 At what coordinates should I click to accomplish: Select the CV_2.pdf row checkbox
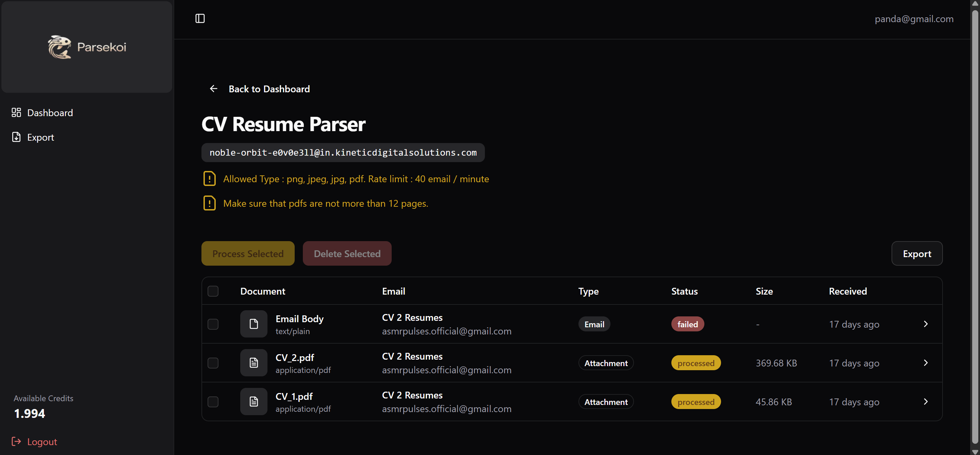click(213, 363)
